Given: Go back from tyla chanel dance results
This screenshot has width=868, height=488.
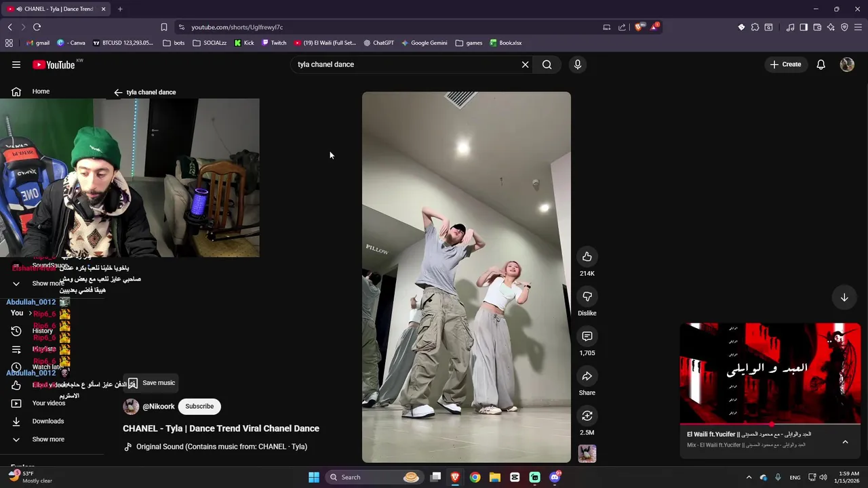Looking at the screenshot, I should [118, 92].
